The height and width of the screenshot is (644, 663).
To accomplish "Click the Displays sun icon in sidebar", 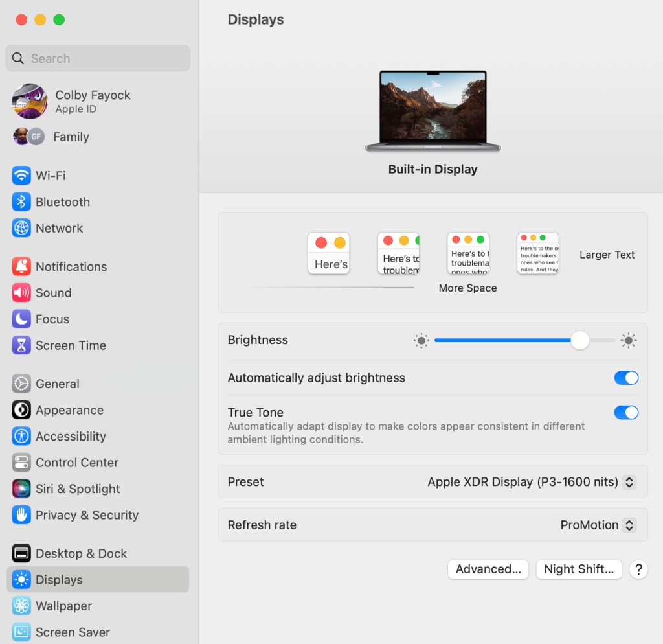I will pos(21,579).
